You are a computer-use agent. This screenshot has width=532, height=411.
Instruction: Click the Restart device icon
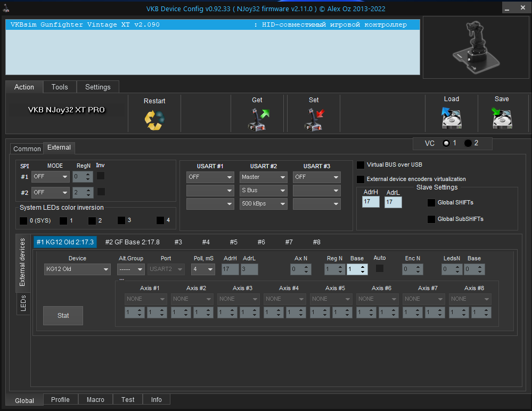coord(154,120)
